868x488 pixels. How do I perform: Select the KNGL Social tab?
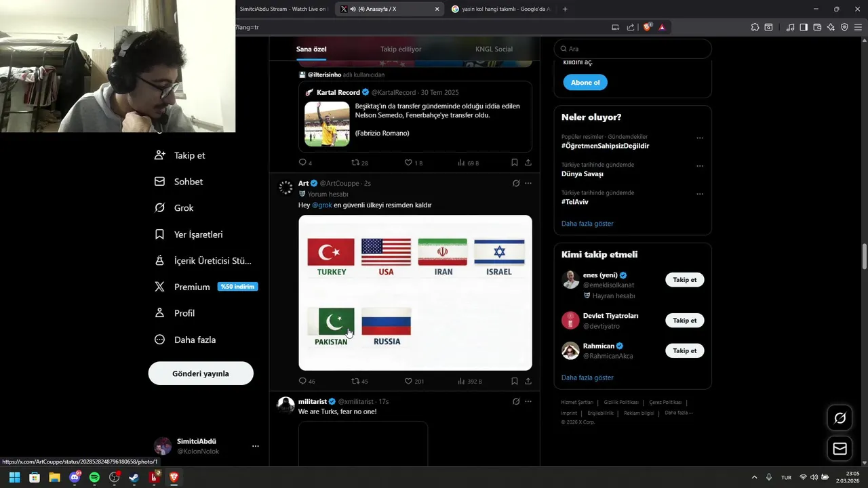(494, 49)
